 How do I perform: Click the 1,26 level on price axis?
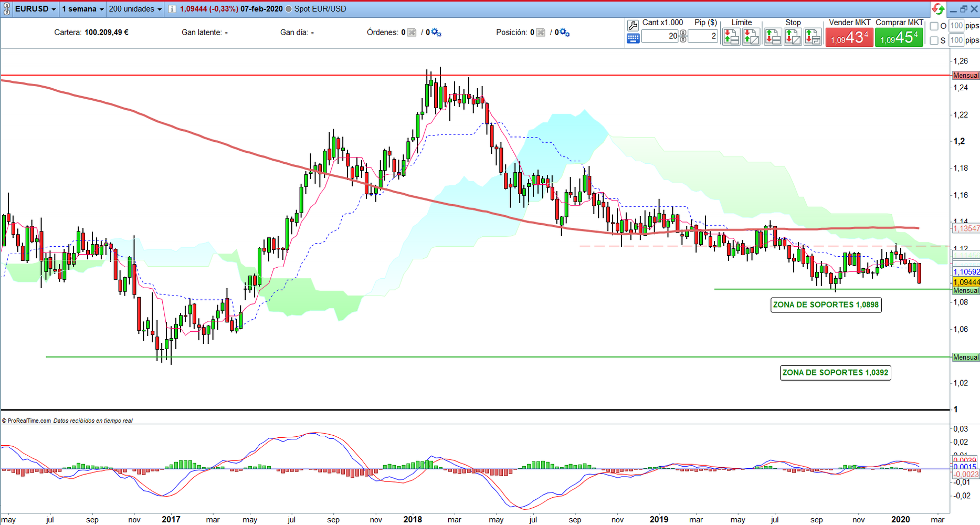pos(961,61)
